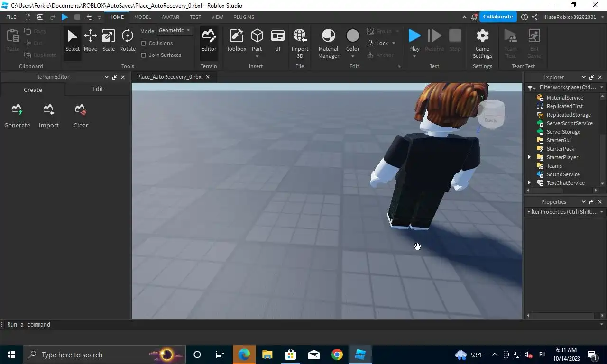The height and width of the screenshot is (364, 607).
Task: Expand the TextChatService node
Action: [530, 183]
